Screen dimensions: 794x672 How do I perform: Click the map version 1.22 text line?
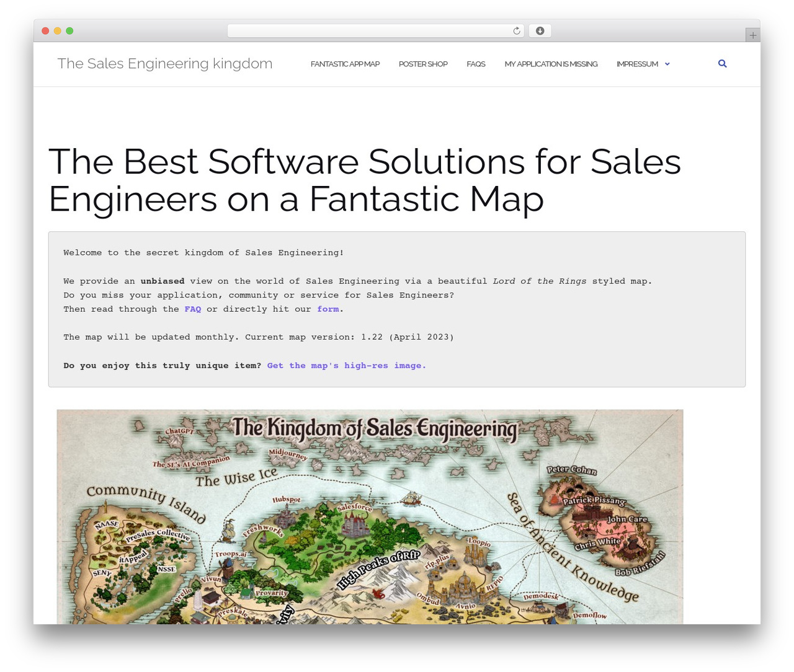point(259,337)
